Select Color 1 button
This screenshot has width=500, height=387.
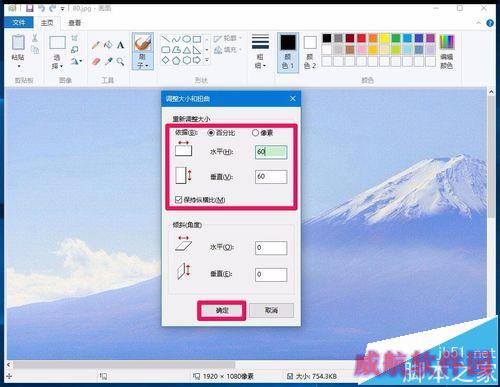click(288, 52)
